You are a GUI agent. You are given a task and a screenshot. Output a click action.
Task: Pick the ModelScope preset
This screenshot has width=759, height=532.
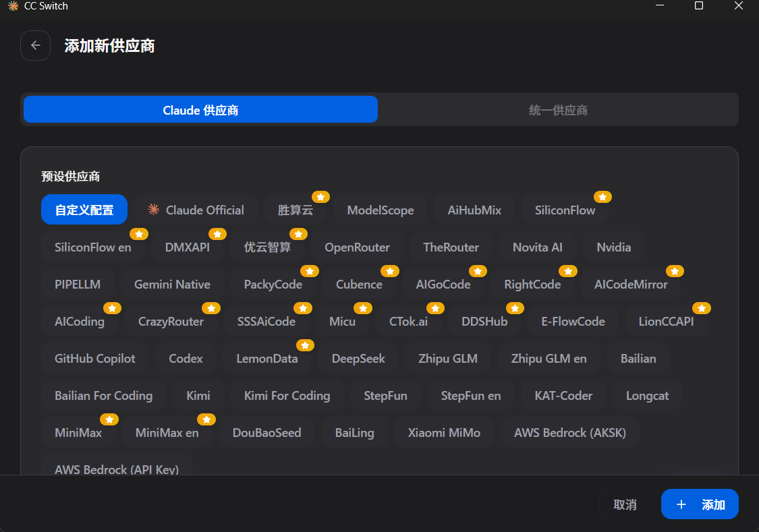[x=381, y=210]
